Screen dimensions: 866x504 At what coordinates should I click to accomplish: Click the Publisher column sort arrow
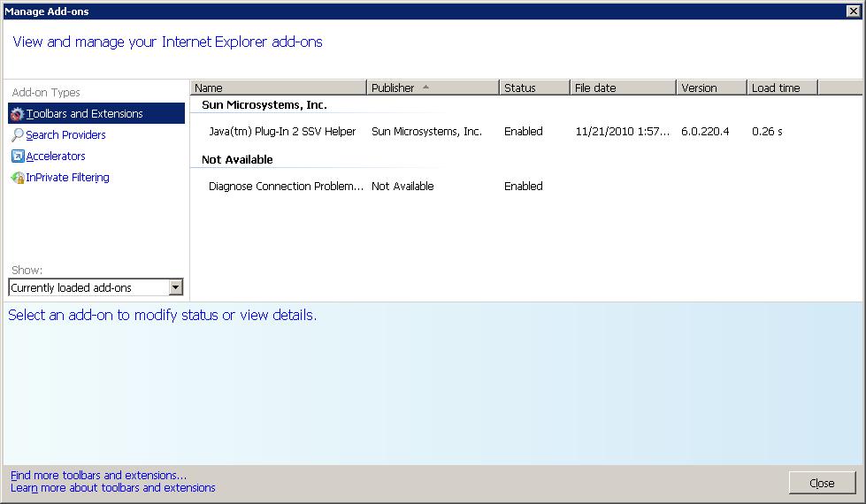[425, 88]
